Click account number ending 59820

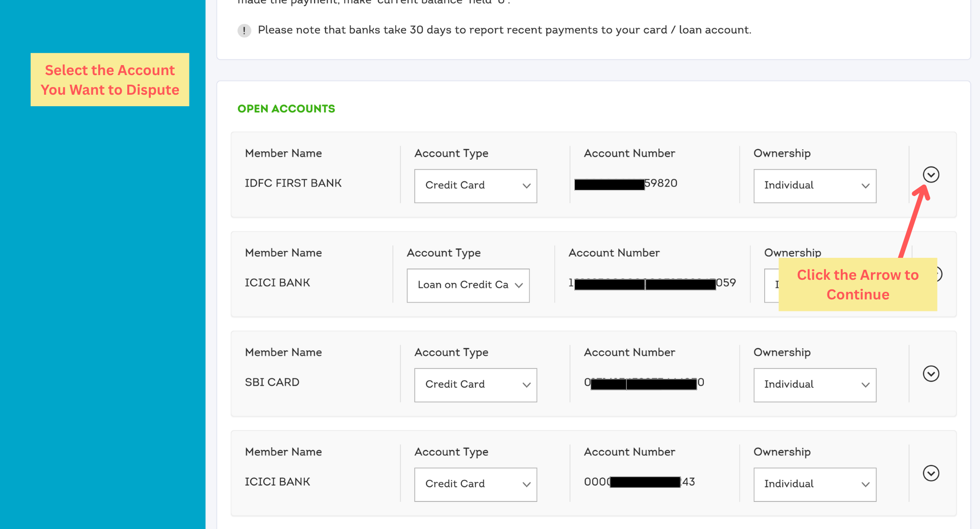[625, 184]
